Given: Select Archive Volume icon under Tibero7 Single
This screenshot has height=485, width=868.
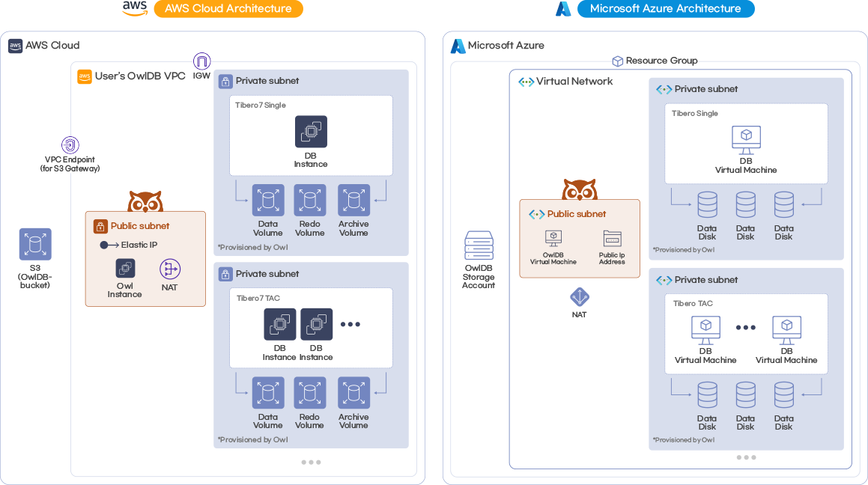Looking at the screenshot, I should 353,200.
